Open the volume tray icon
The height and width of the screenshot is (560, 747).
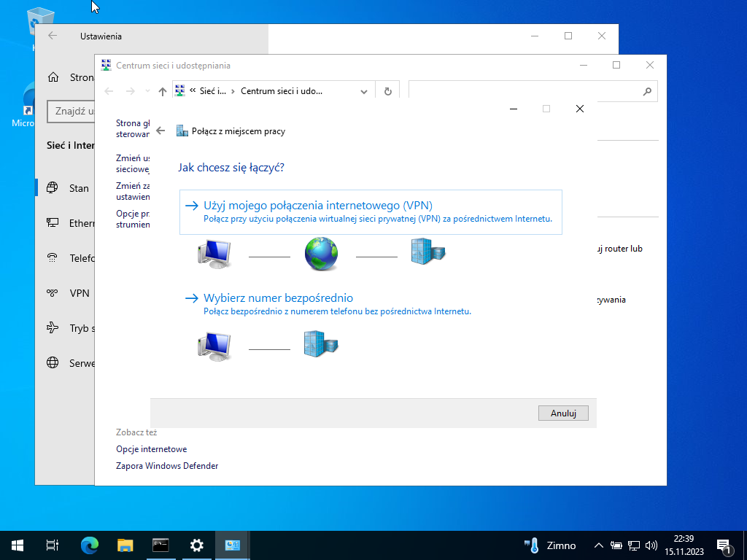(x=651, y=545)
